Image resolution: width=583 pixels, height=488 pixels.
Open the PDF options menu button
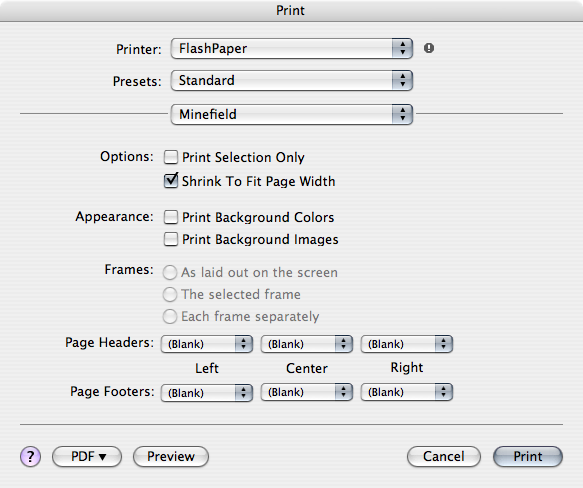[87, 456]
